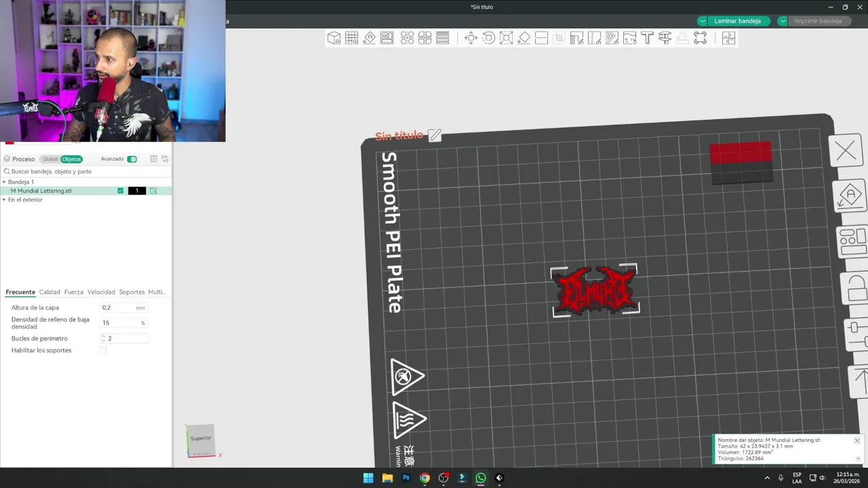
Task: Click the Arrange all objects toolbar icon
Action: [387, 38]
